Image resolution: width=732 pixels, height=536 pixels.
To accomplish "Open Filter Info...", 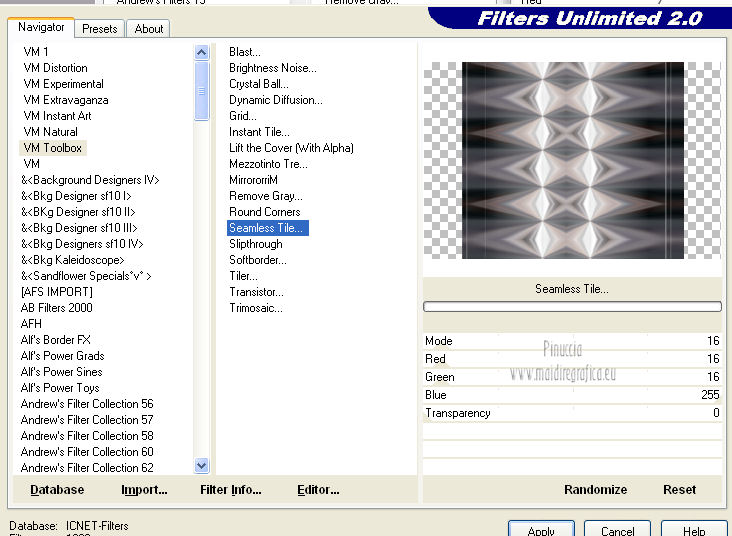I will (x=231, y=490).
